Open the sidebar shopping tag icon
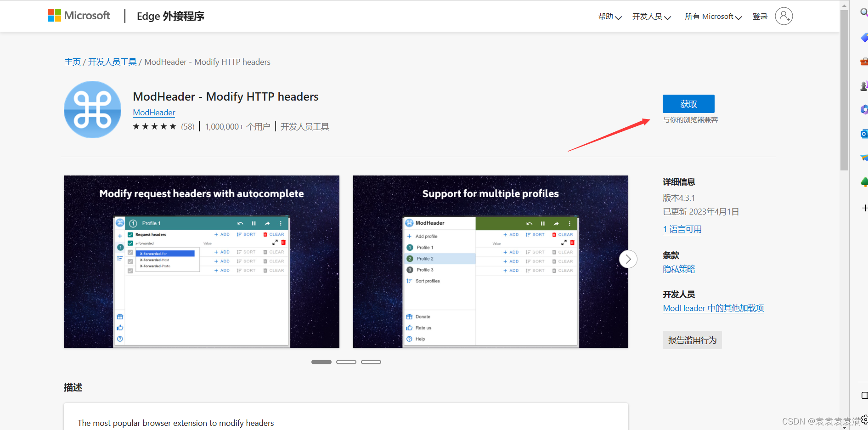 click(864, 37)
